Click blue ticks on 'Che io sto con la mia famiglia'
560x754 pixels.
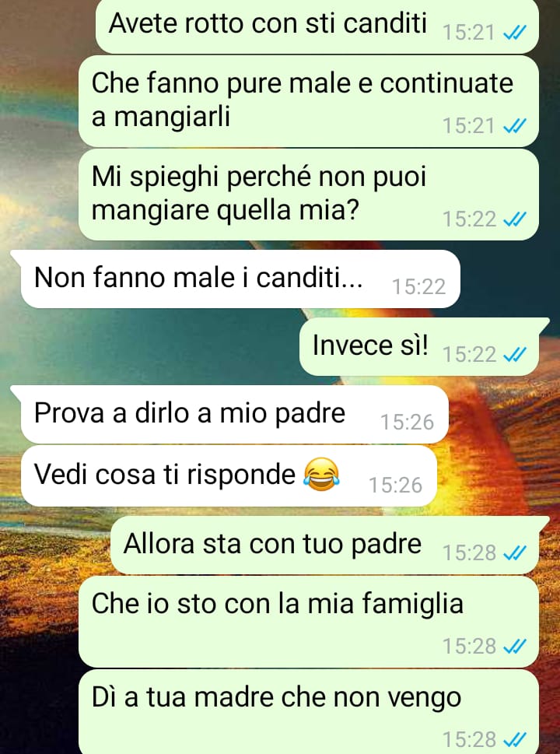point(514,647)
